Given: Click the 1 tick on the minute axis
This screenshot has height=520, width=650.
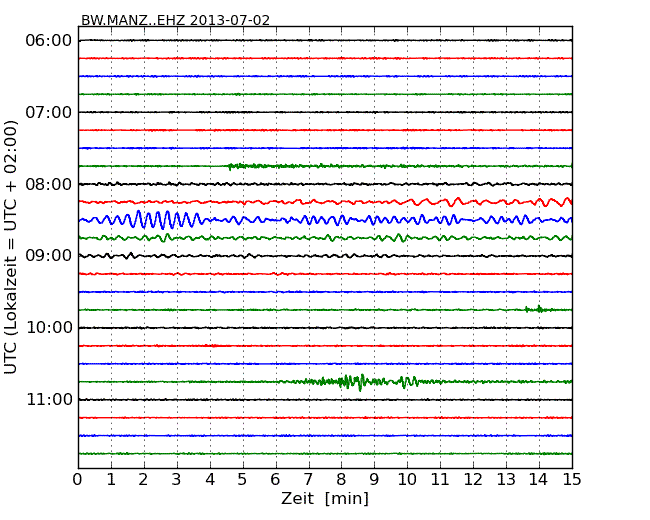Looking at the screenshot, I should tap(111, 479).
